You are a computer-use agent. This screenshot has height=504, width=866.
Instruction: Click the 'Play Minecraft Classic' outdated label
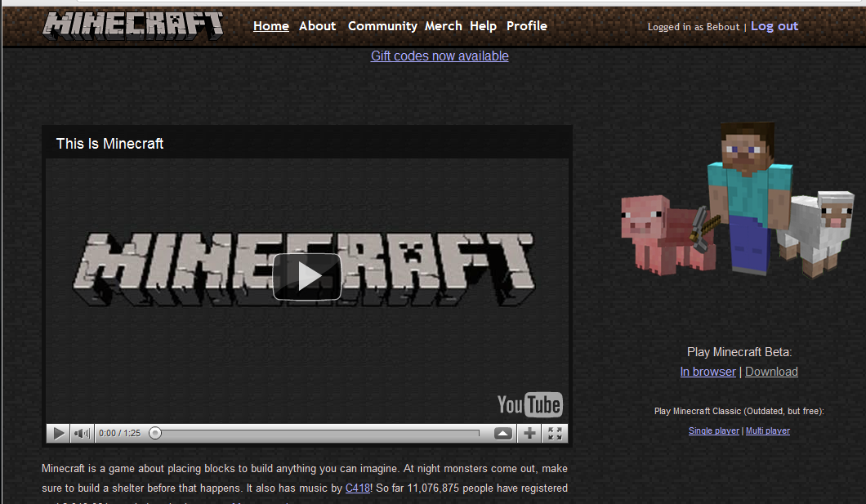point(739,411)
